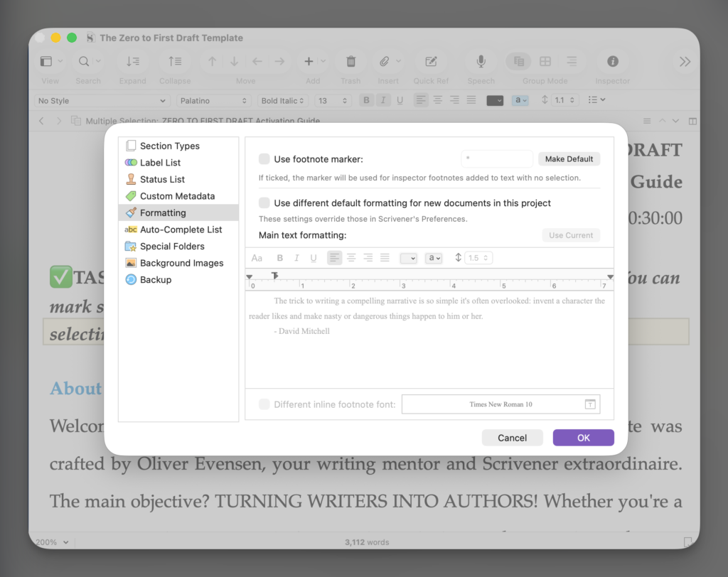Open the No Style dropdown

coord(102,101)
